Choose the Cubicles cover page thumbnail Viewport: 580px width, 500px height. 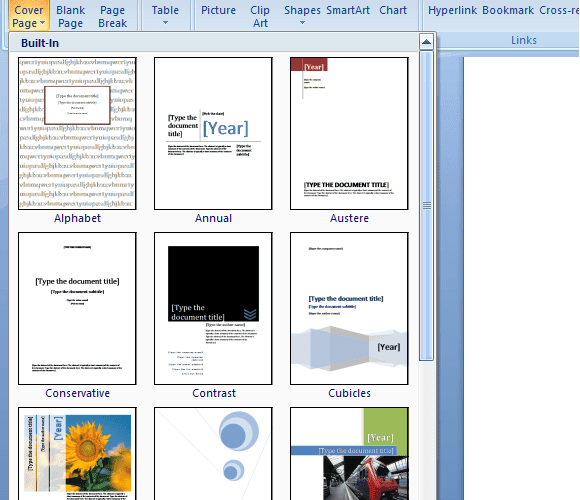coord(349,308)
